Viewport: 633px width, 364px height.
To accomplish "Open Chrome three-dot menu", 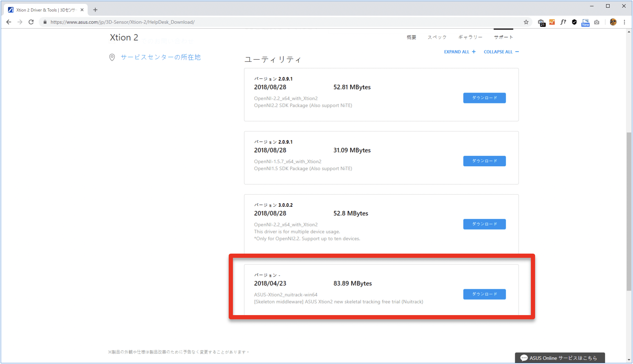I will pyautogui.click(x=624, y=22).
